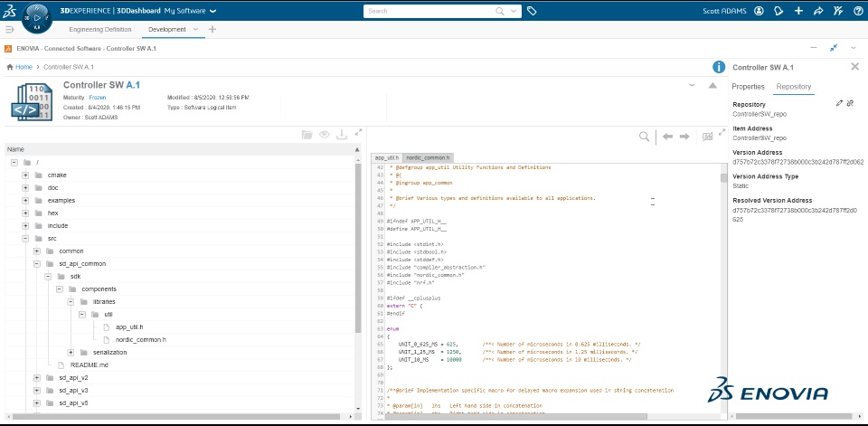Click the plus add icon in top bar
The height and width of the screenshot is (426, 868).
point(798,11)
